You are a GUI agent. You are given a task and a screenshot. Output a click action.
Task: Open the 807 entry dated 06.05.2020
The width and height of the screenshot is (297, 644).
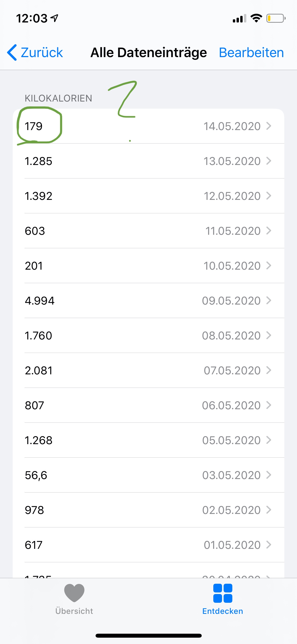(x=148, y=405)
